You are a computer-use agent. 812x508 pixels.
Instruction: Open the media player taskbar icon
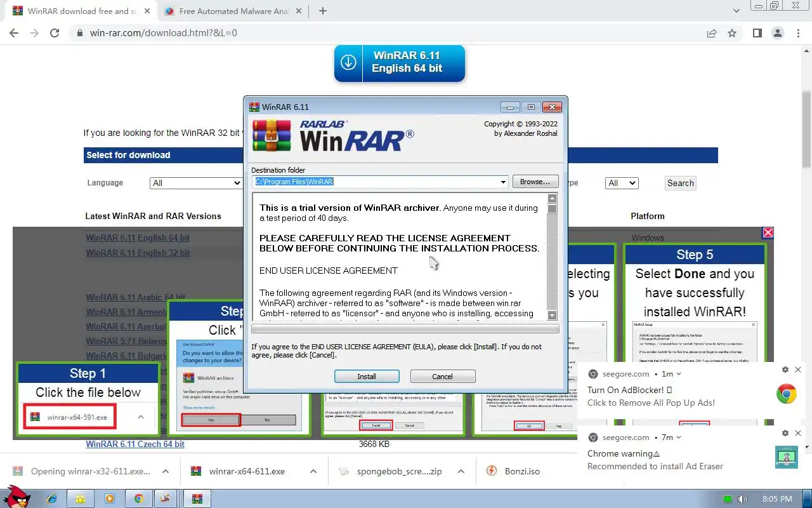(x=110, y=498)
